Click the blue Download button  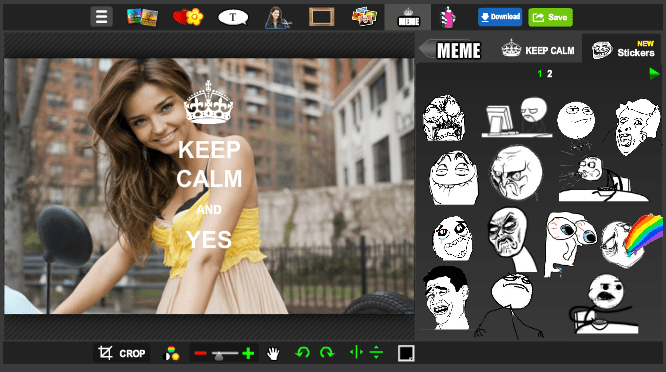500,17
